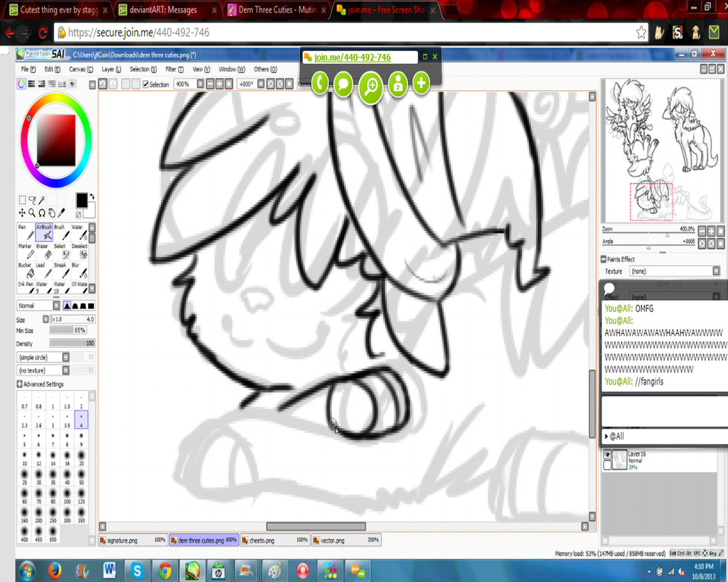The height and width of the screenshot is (582, 728).
Task: Click the foreground black color swatch
Action: pos(82,200)
